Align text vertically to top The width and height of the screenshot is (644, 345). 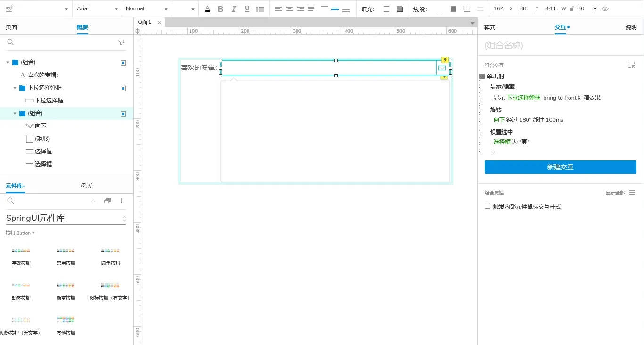coord(324,8)
